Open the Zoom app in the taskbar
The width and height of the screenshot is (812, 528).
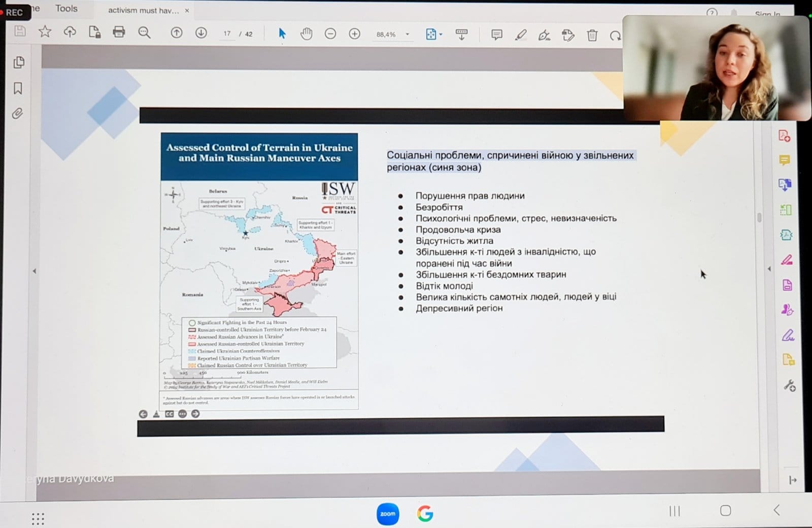tap(388, 514)
